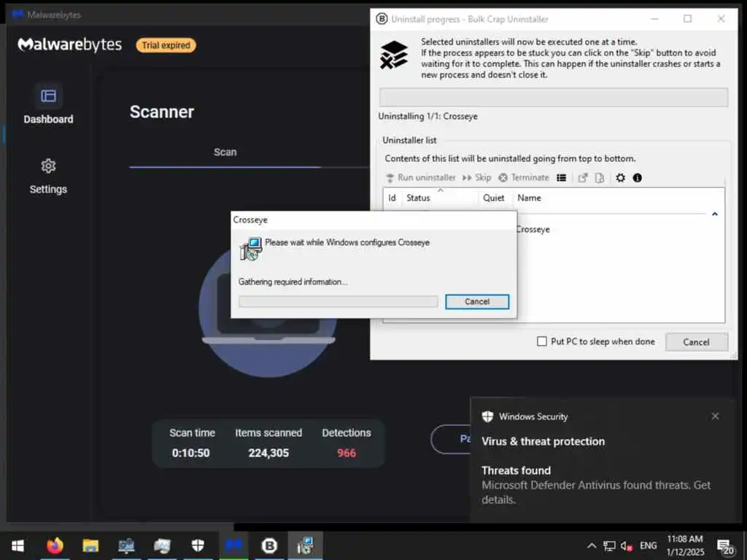
Task: Sort by the Status column header
Action: click(x=439, y=198)
